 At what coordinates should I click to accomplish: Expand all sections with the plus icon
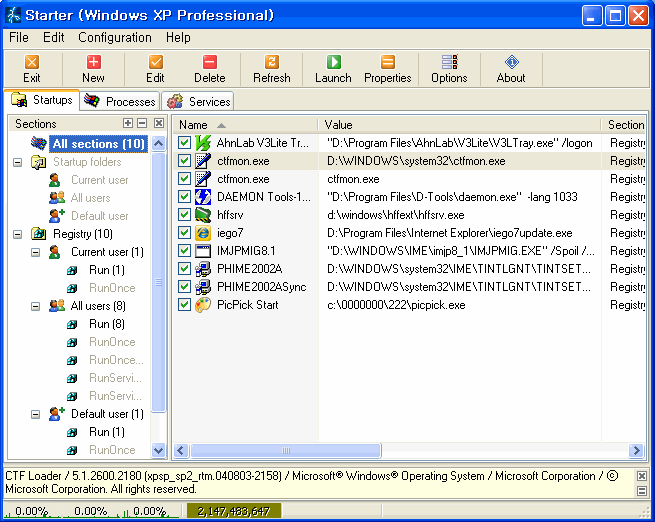[128, 123]
